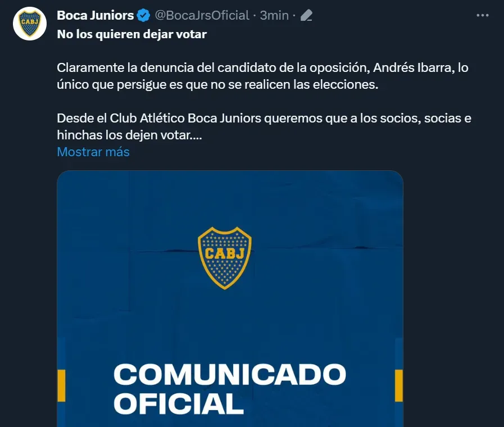The height and width of the screenshot is (427, 504).
Task: Click the Boca Juniors display name
Action: coord(96,15)
